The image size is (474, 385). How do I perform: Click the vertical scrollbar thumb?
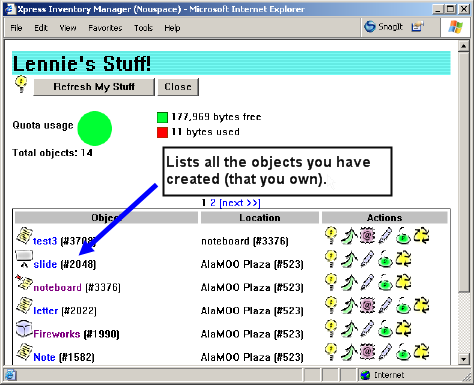coord(463,172)
